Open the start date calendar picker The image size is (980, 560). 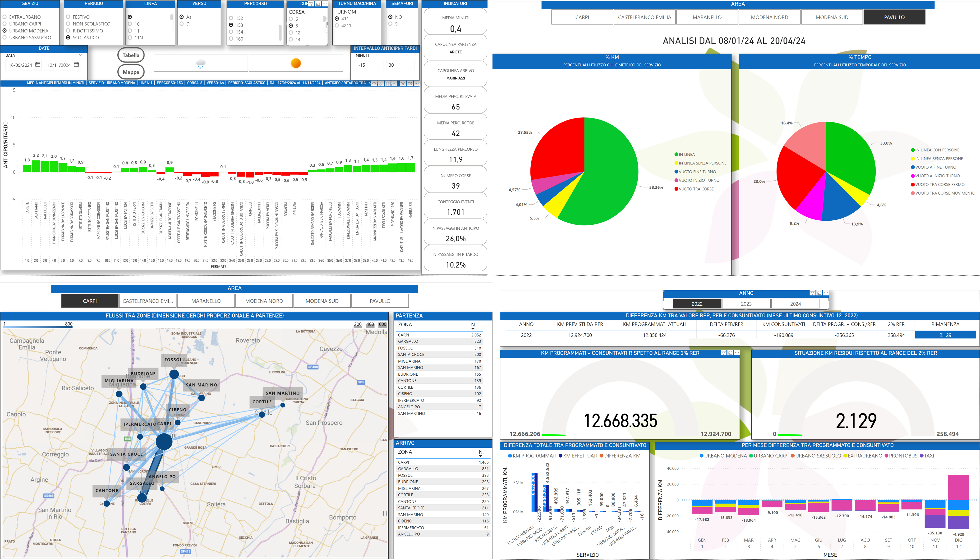(38, 65)
